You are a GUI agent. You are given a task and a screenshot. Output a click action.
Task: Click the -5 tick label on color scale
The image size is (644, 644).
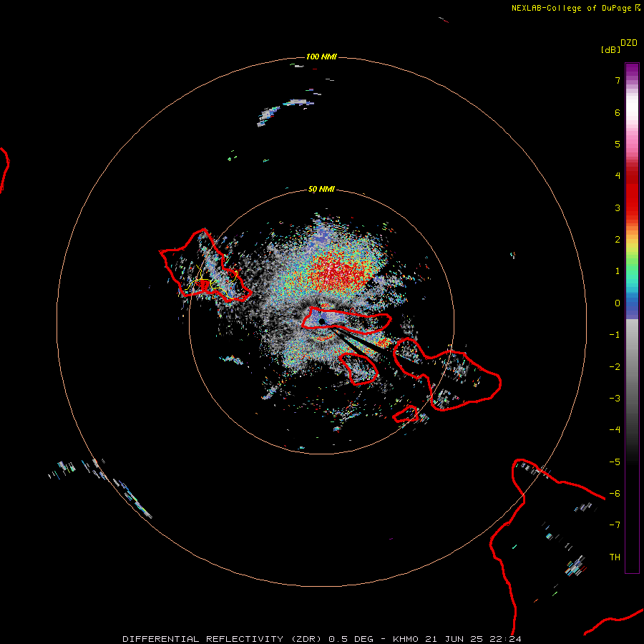coord(615,462)
